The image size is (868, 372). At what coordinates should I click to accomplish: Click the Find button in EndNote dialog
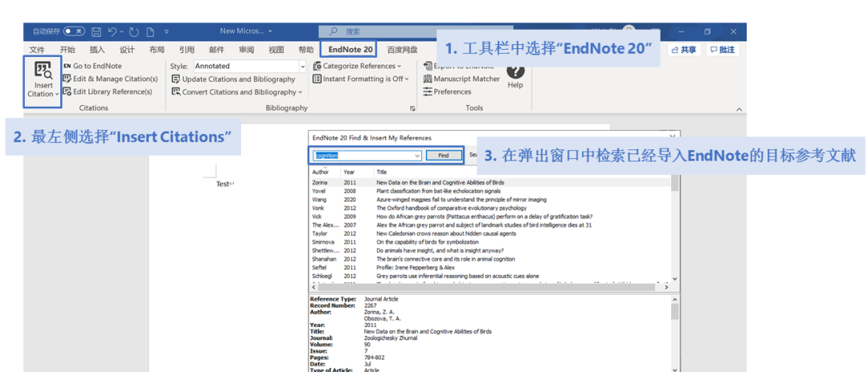(x=444, y=156)
